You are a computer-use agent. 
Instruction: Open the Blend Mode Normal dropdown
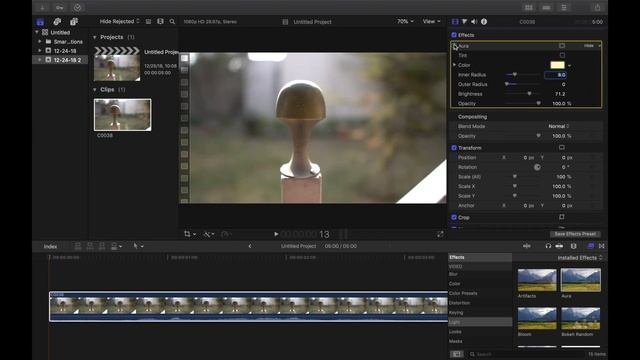point(559,126)
